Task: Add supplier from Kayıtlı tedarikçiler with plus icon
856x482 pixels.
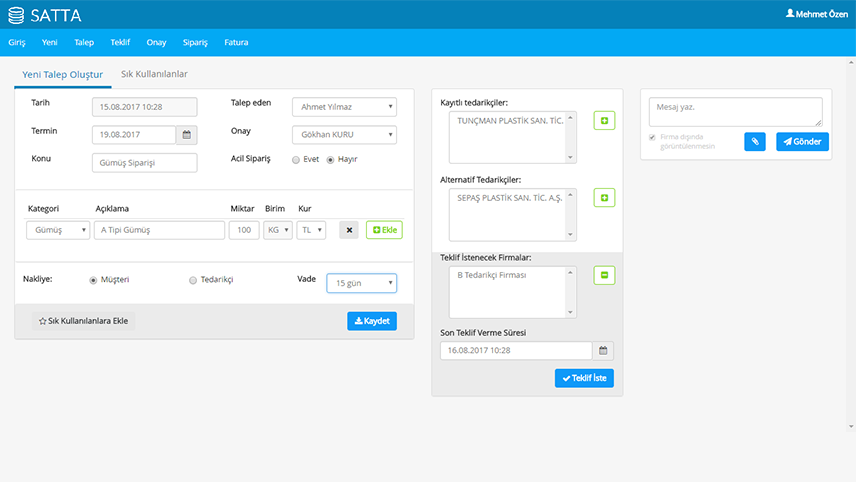Action: coord(604,121)
